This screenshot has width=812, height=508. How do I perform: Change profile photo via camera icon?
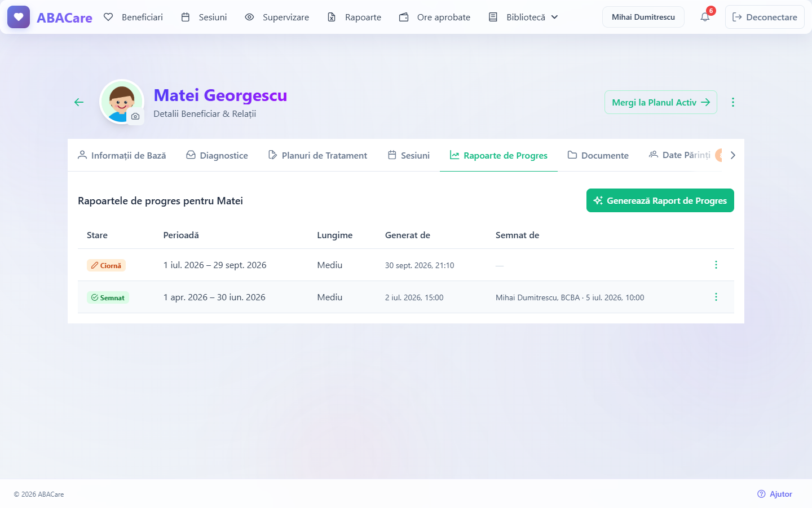pyautogui.click(x=135, y=116)
